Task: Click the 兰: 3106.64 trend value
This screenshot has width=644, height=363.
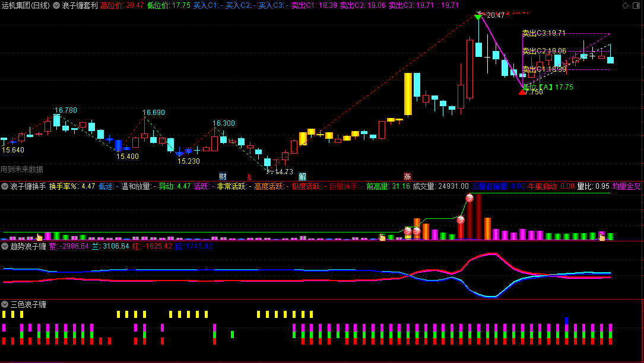Action: 110,246
